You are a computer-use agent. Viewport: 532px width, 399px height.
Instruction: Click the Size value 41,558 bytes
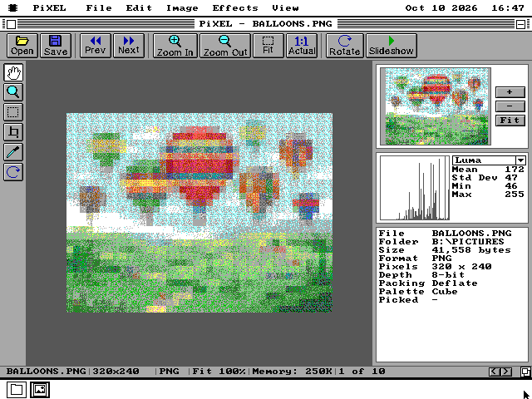(471, 250)
